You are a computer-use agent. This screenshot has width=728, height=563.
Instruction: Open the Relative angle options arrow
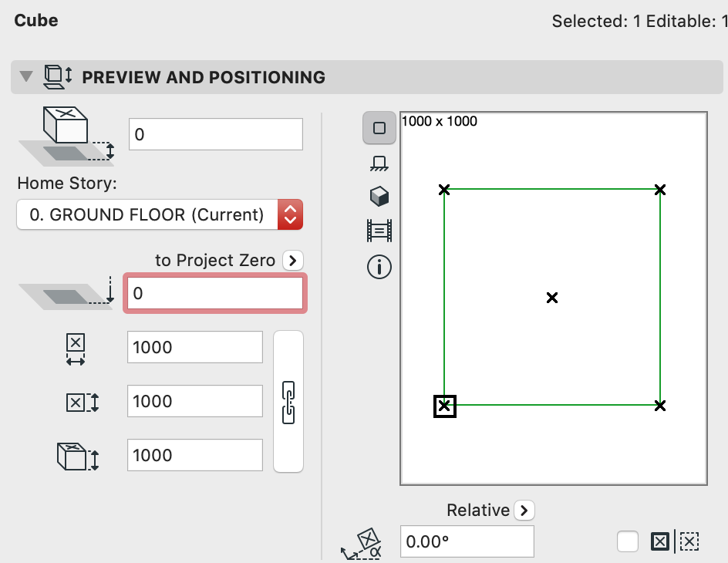click(x=524, y=510)
